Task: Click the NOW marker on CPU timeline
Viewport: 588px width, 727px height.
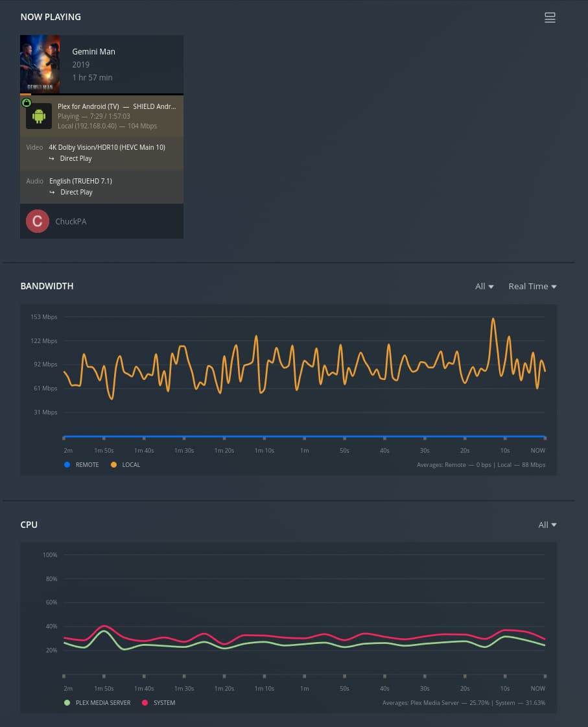Action: 537,689
